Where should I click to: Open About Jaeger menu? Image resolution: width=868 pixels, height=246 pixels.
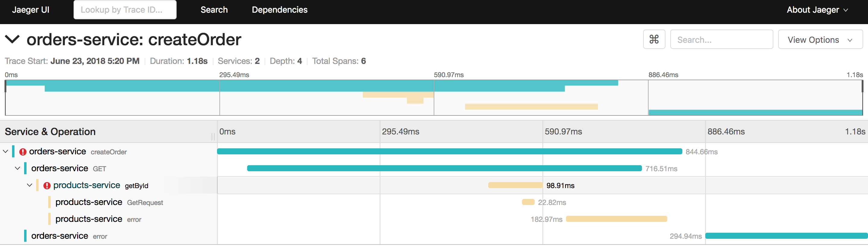click(x=817, y=10)
